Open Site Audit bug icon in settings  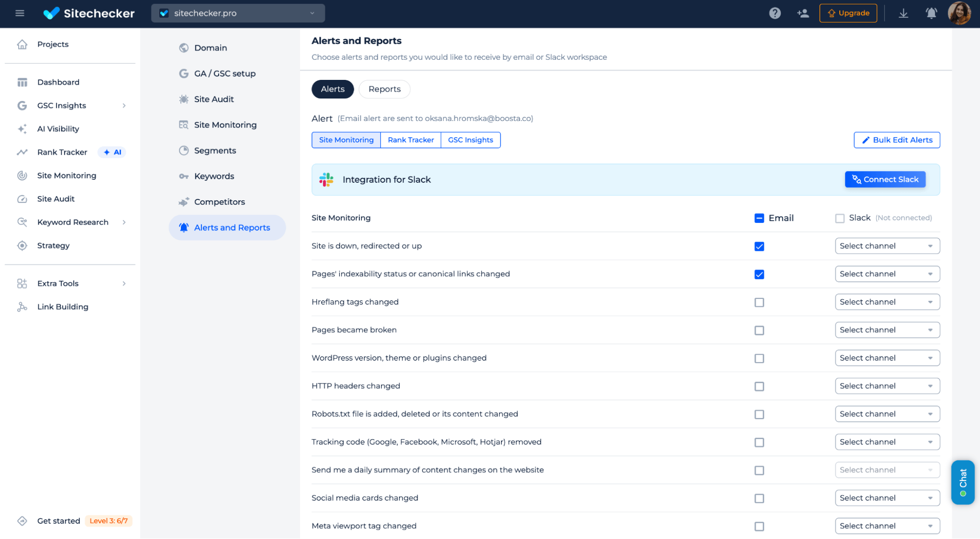click(184, 99)
